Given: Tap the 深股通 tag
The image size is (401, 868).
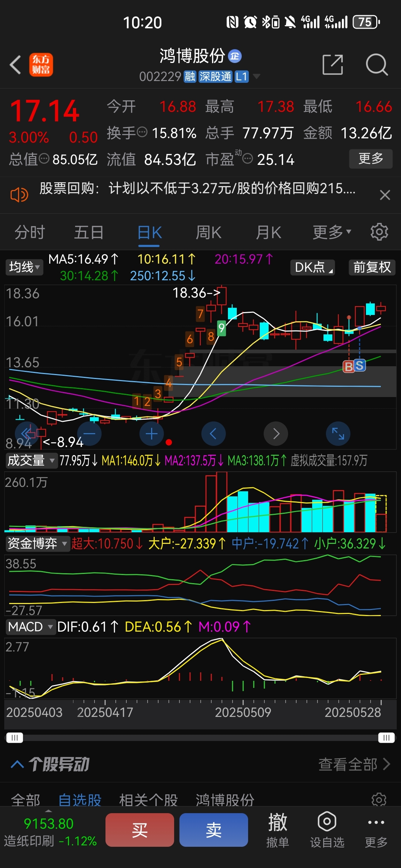Looking at the screenshot, I should 215,76.
